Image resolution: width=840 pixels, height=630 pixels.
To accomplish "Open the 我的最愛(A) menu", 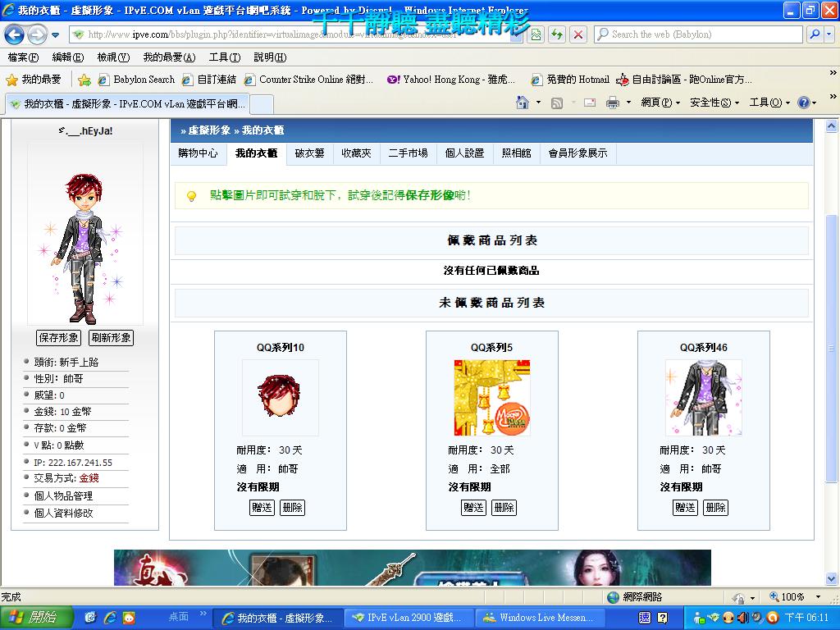I will pos(169,57).
